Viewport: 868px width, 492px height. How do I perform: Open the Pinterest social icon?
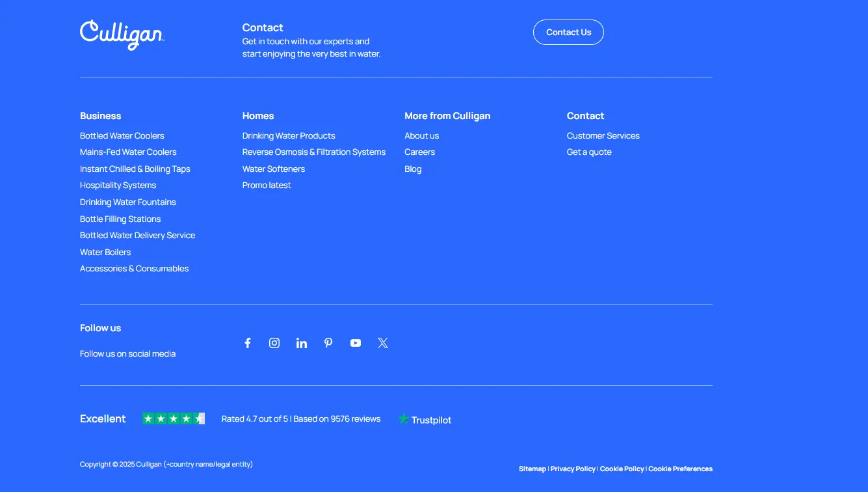pyautogui.click(x=328, y=343)
